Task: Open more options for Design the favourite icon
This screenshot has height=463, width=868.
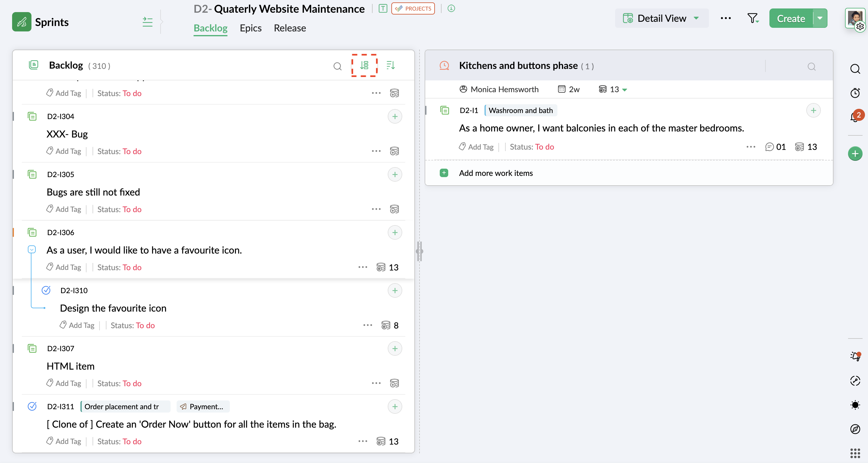Action: (x=368, y=325)
